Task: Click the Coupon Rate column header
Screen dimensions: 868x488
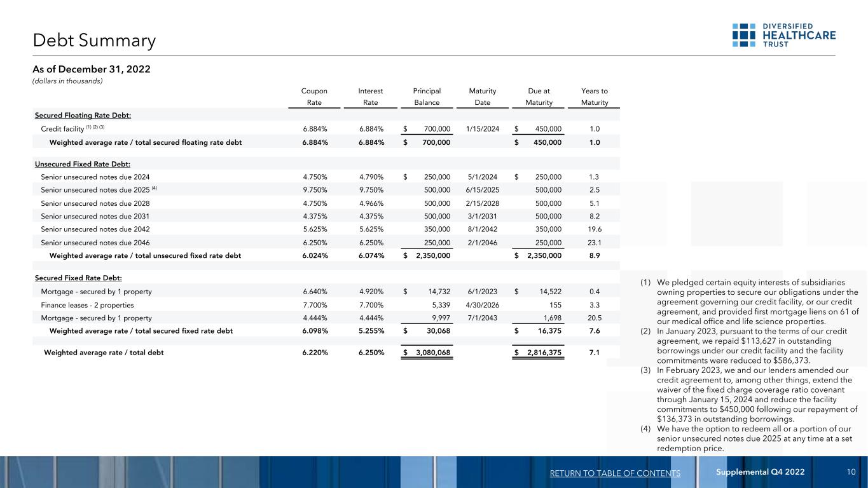Action: click(315, 97)
